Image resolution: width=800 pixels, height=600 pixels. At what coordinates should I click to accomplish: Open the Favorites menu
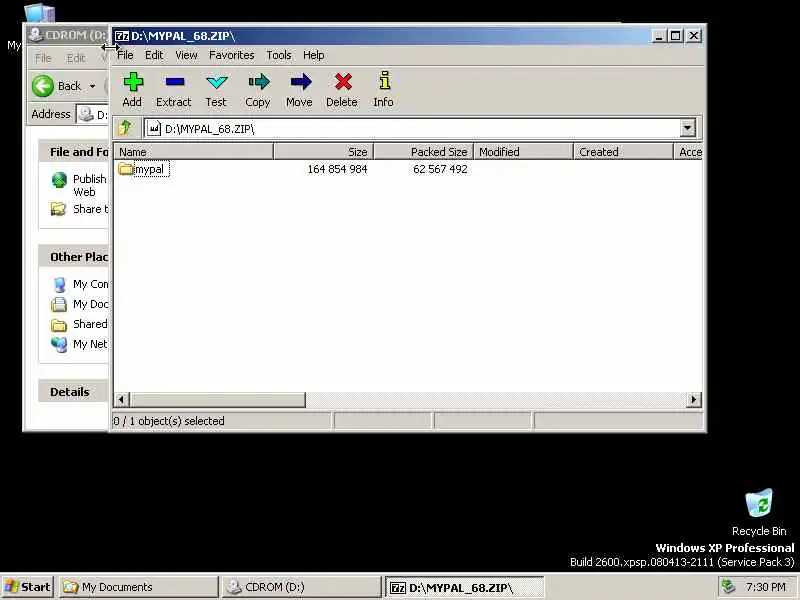(232, 55)
